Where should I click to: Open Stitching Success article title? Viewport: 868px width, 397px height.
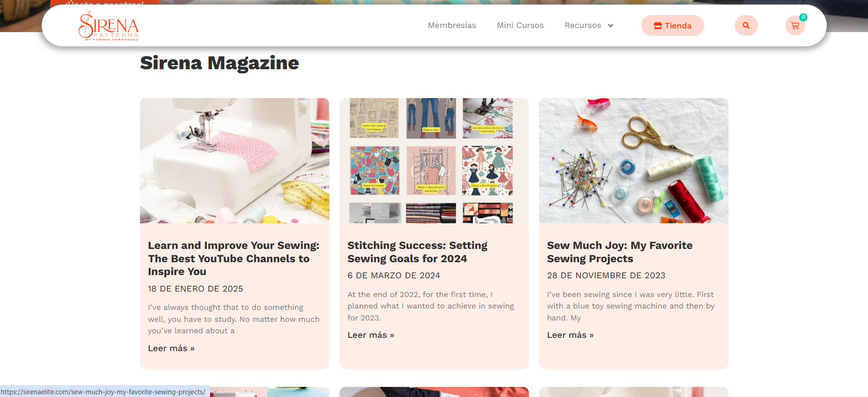pyautogui.click(x=417, y=252)
